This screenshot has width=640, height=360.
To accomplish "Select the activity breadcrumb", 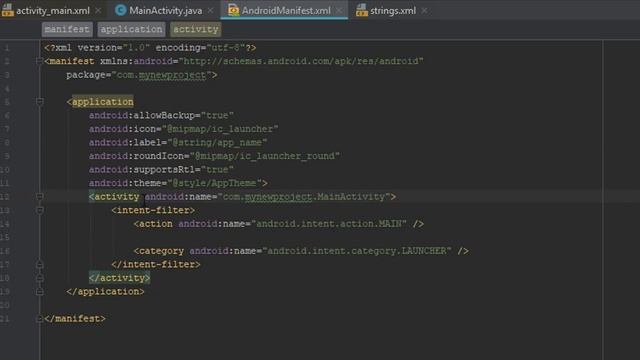I will [x=196, y=29].
